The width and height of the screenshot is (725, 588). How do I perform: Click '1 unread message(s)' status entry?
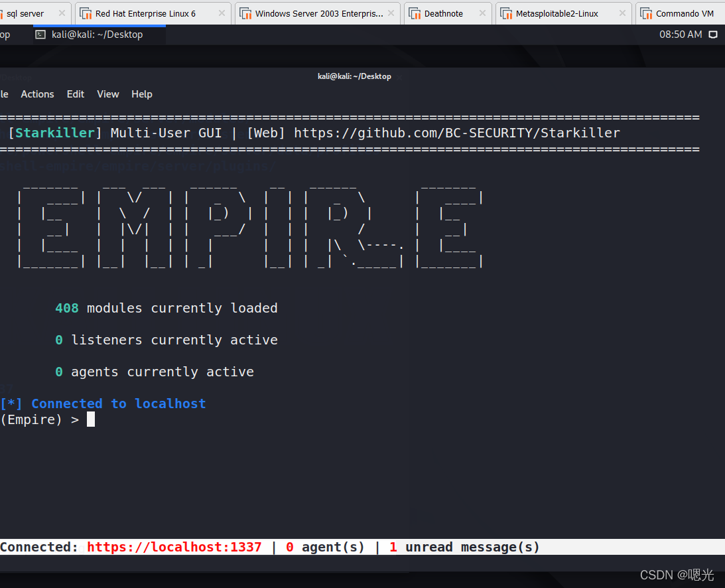[465, 548]
